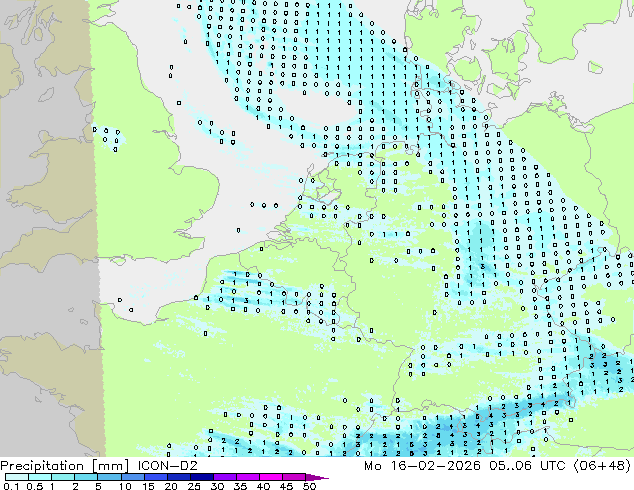Select the 20–25 mm legend color swatch

click(x=178, y=477)
